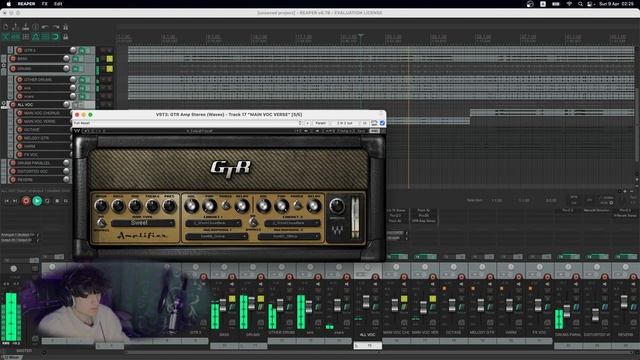
Task: Go to project start transport button
Action: 6,201
